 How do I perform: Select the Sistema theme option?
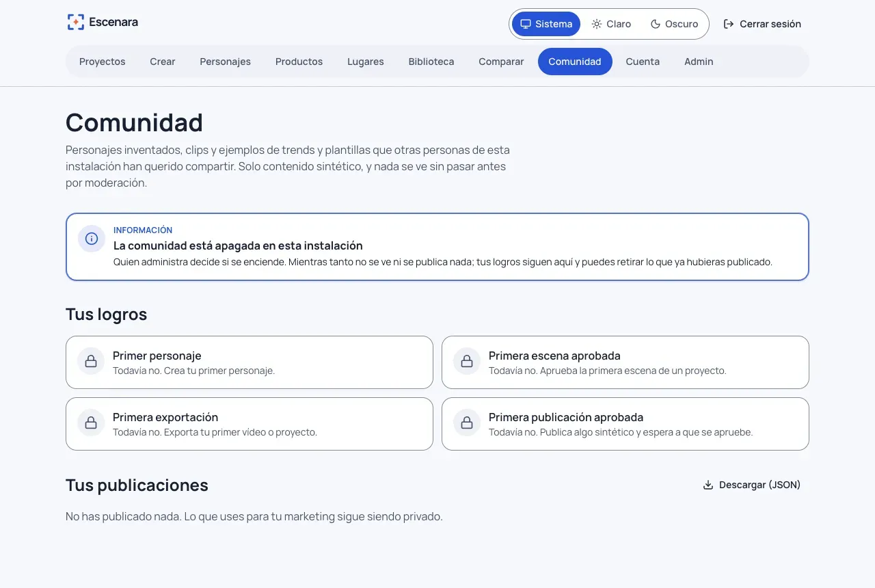pos(546,24)
